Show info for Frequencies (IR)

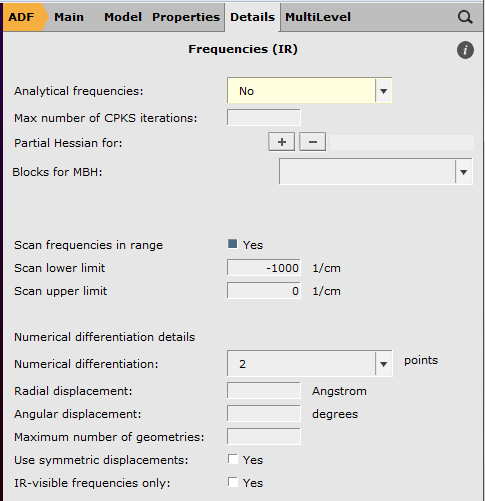[465, 50]
